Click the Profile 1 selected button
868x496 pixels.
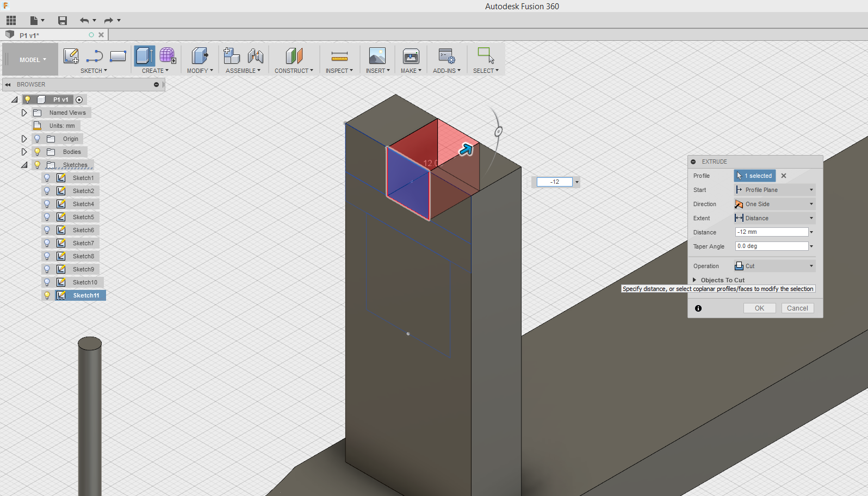point(754,176)
